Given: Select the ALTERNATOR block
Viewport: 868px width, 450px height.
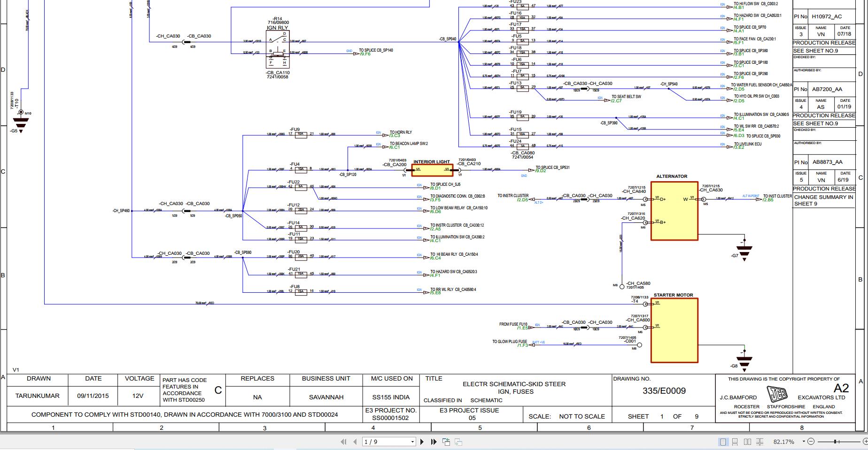Looking at the screenshot, I should click(674, 211).
